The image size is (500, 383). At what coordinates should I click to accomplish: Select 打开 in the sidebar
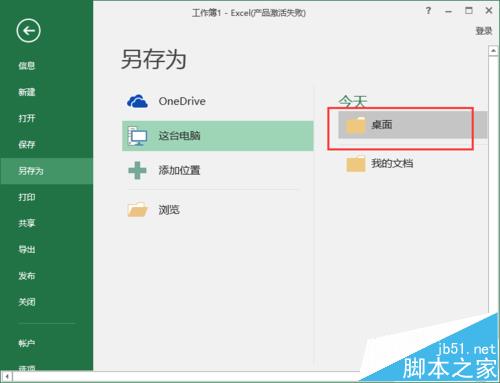point(27,118)
